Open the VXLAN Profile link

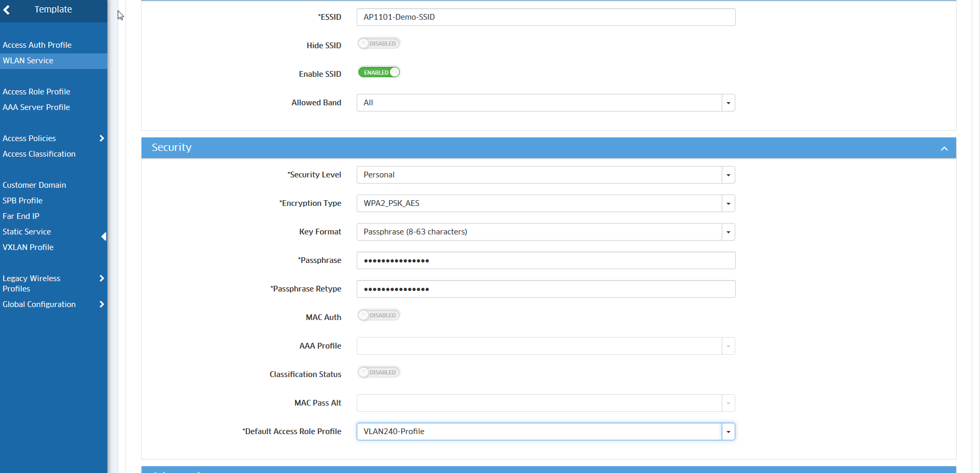click(28, 247)
